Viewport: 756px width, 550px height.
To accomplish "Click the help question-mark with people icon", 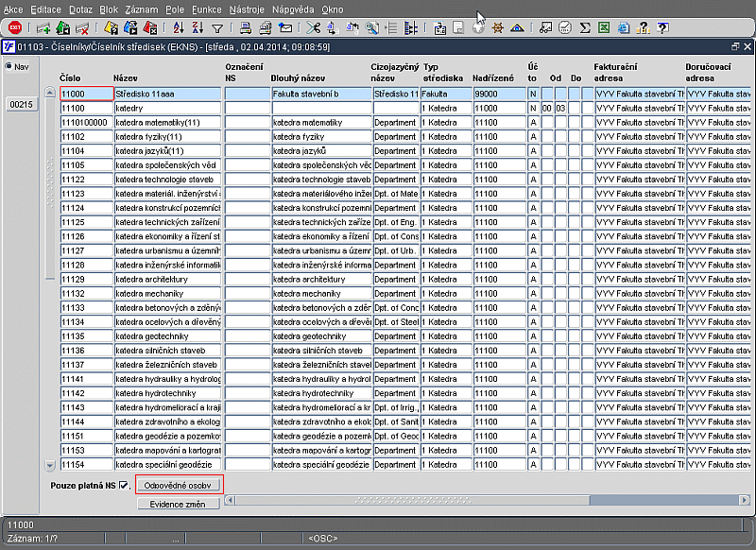I will (644, 28).
